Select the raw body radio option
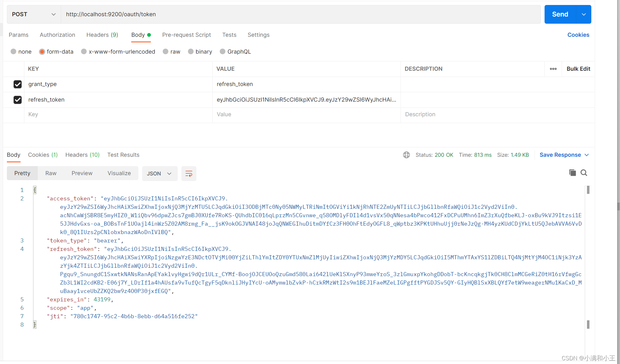The height and width of the screenshot is (364, 620). (x=166, y=52)
